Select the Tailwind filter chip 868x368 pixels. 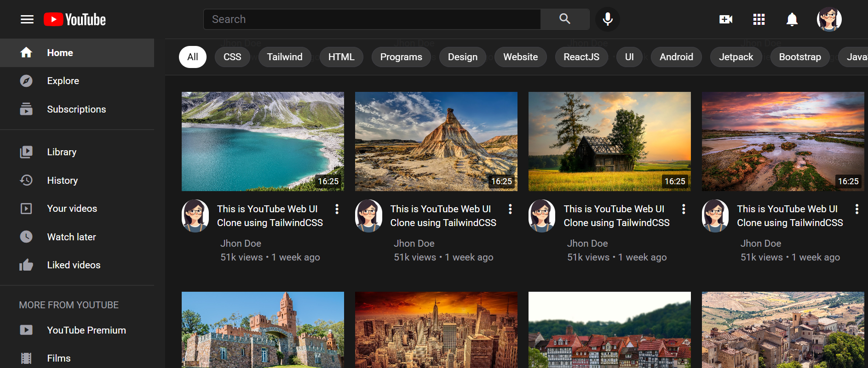tap(285, 57)
